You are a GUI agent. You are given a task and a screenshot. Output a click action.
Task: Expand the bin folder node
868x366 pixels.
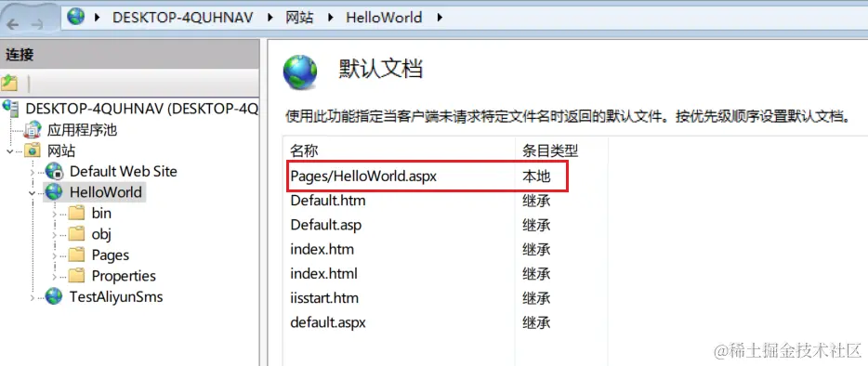54,214
